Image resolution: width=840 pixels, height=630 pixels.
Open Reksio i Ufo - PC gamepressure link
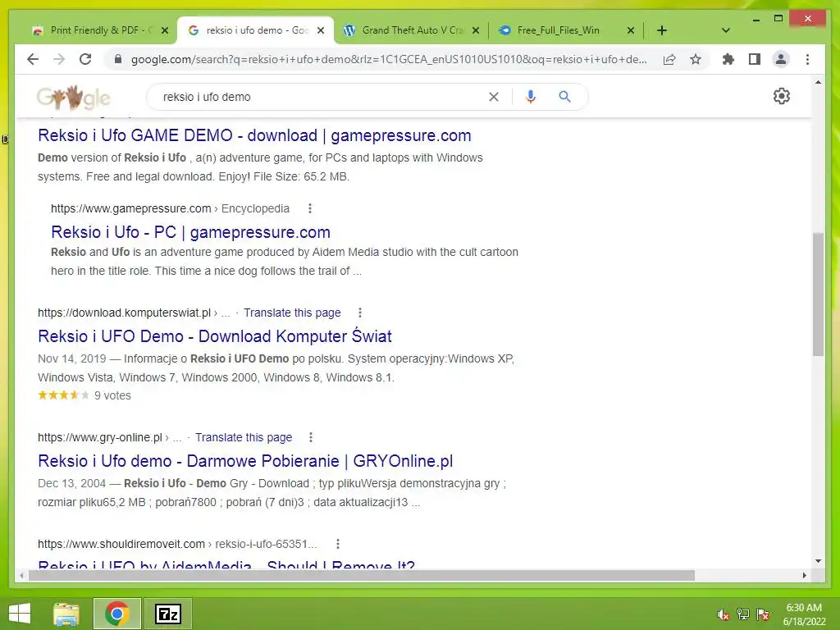click(190, 232)
